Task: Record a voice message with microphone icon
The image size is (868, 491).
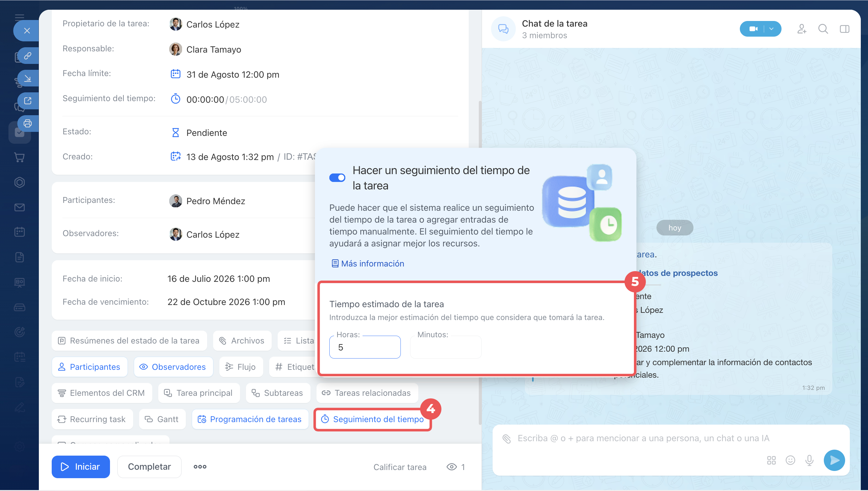Action: [x=809, y=460]
